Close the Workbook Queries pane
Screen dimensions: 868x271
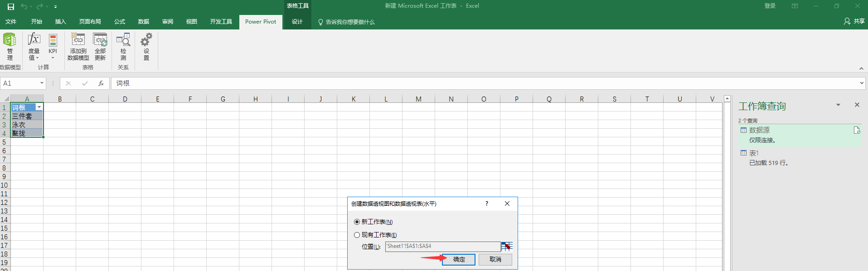coord(857,105)
